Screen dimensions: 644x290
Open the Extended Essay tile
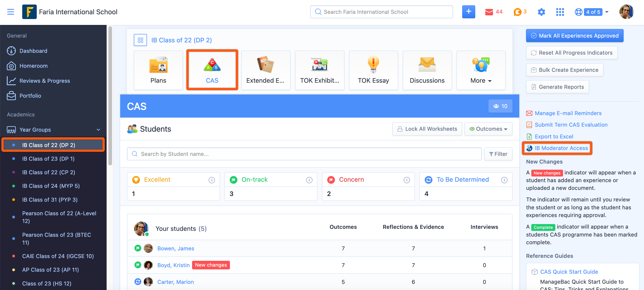coord(266,70)
